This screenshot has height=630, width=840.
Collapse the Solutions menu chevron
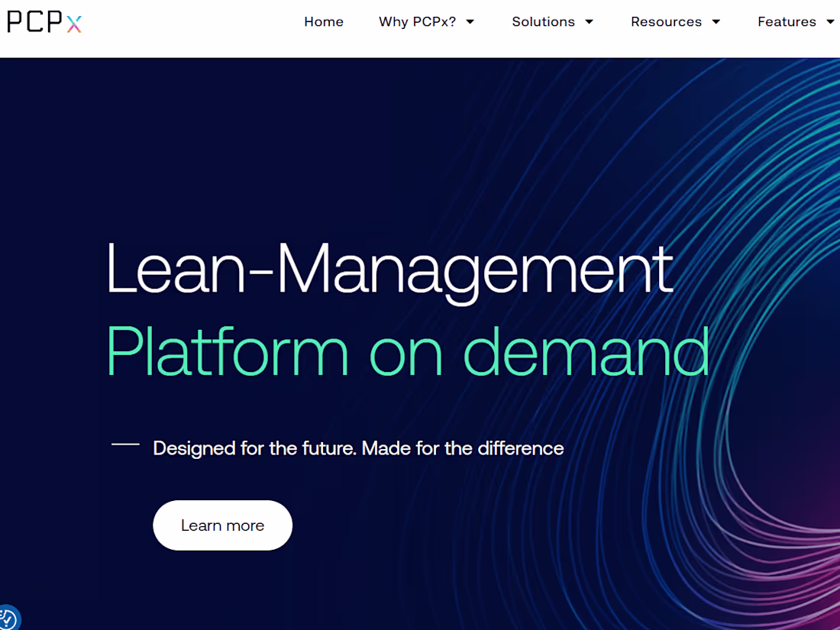point(590,22)
